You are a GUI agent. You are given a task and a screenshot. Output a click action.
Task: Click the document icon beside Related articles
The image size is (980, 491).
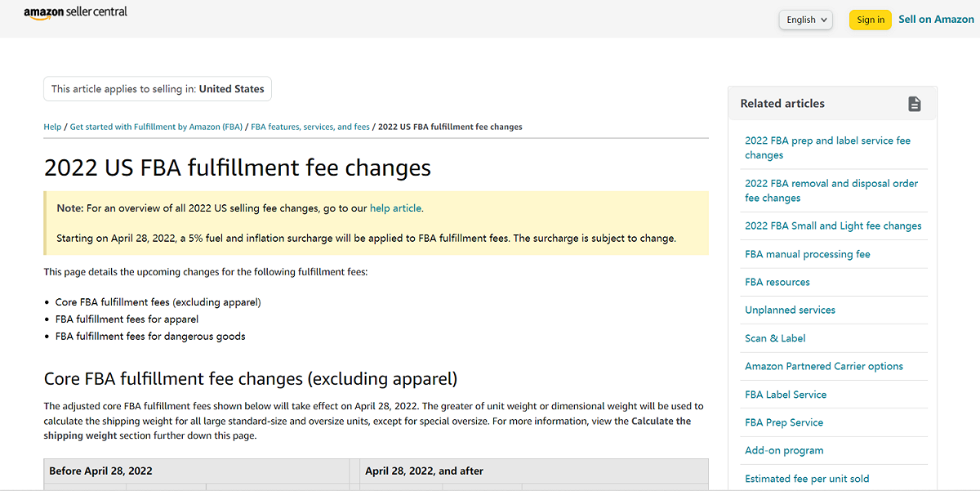(x=915, y=104)
